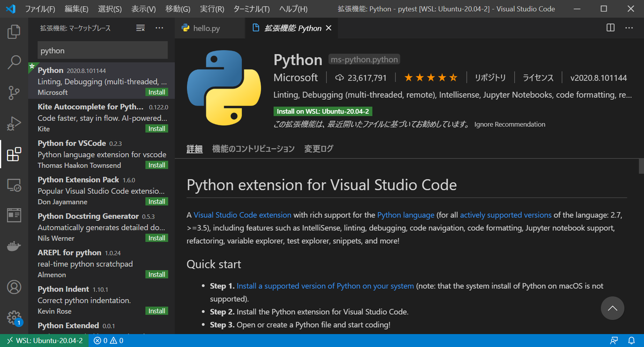Install Python for VSCode extension
The width and height of the screenshot is (644, 347).
tap(157, 165)
